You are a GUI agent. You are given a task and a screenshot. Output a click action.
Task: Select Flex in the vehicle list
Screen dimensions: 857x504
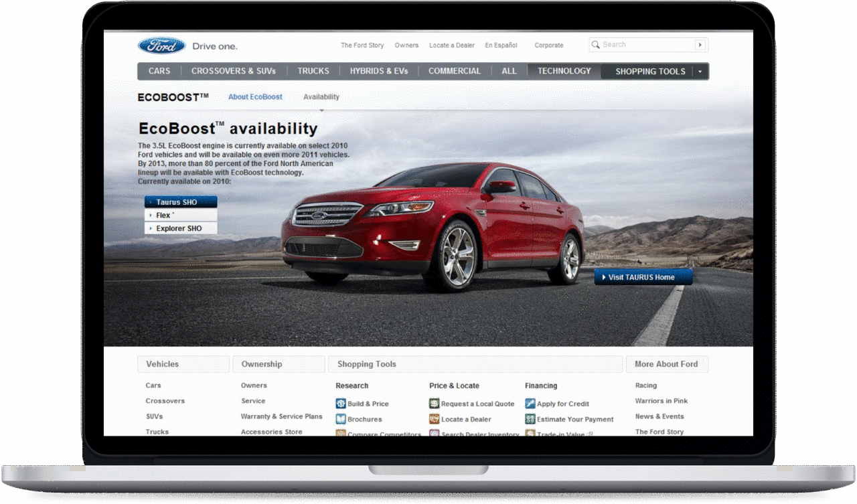[x=181, y=216]
